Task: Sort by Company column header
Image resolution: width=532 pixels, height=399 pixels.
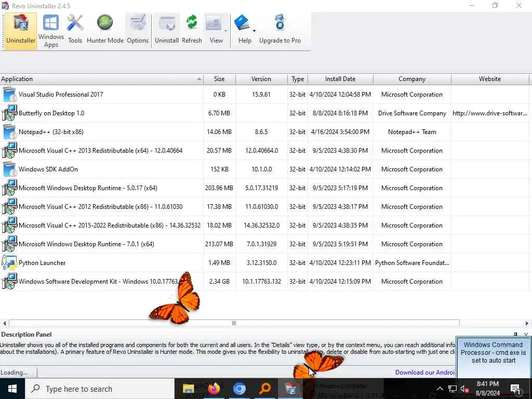Action: (412, 79)
